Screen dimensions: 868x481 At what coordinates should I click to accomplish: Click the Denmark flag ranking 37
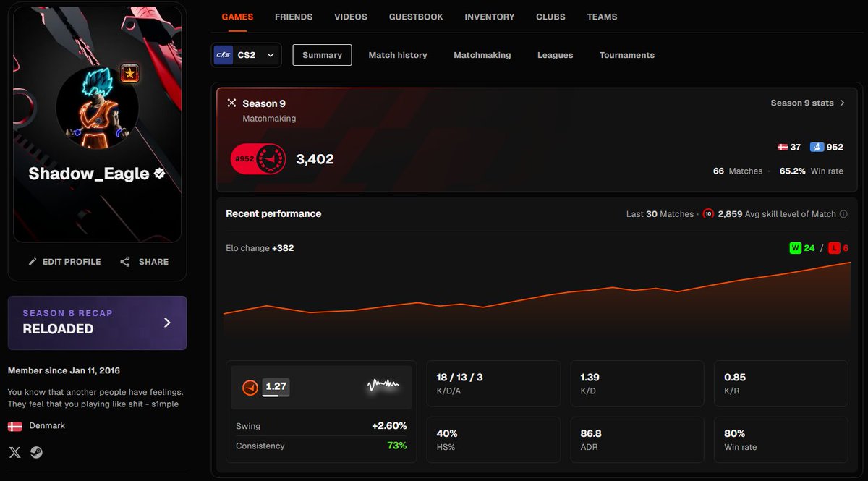783,147
